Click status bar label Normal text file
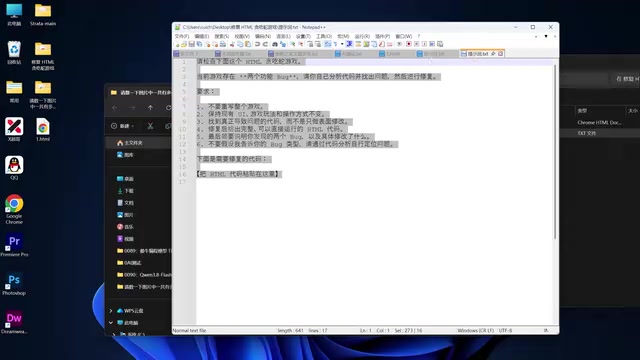640x360 pixels. point(189,331)
